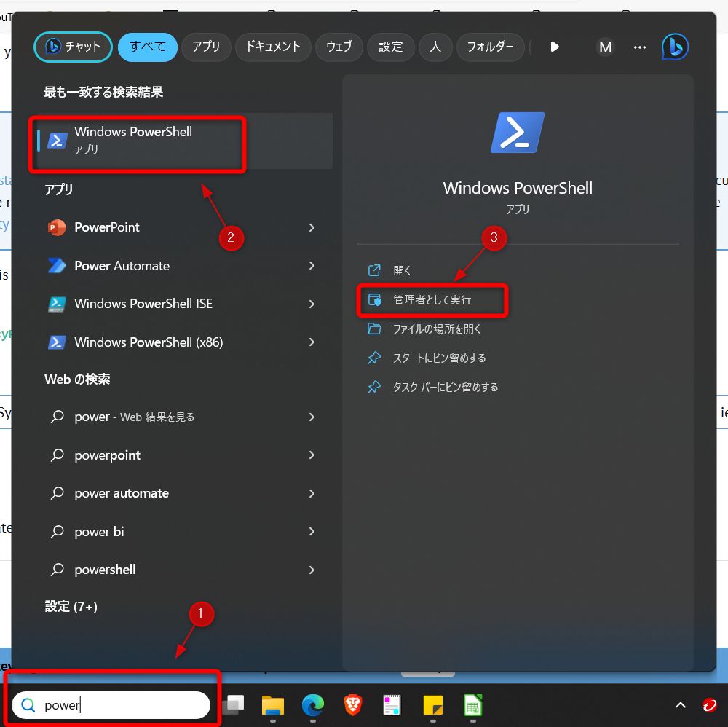728x727 pixels.
Task: Click the search box containing 'power'
Action: pyautogui.click(x=111, y=705)
